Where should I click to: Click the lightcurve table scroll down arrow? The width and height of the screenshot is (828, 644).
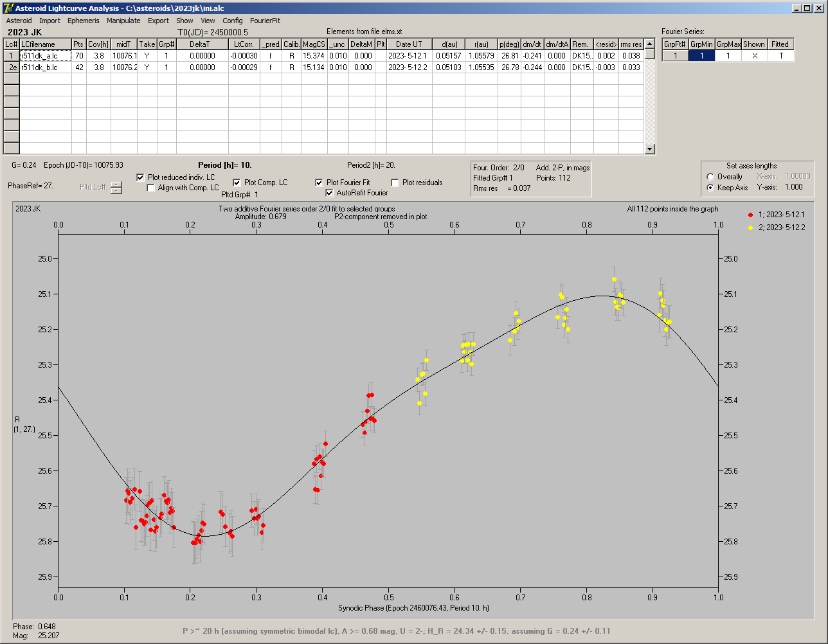(649, 149)
